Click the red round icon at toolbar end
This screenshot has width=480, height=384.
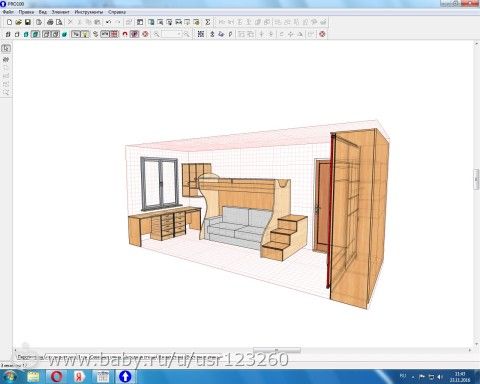322,34
